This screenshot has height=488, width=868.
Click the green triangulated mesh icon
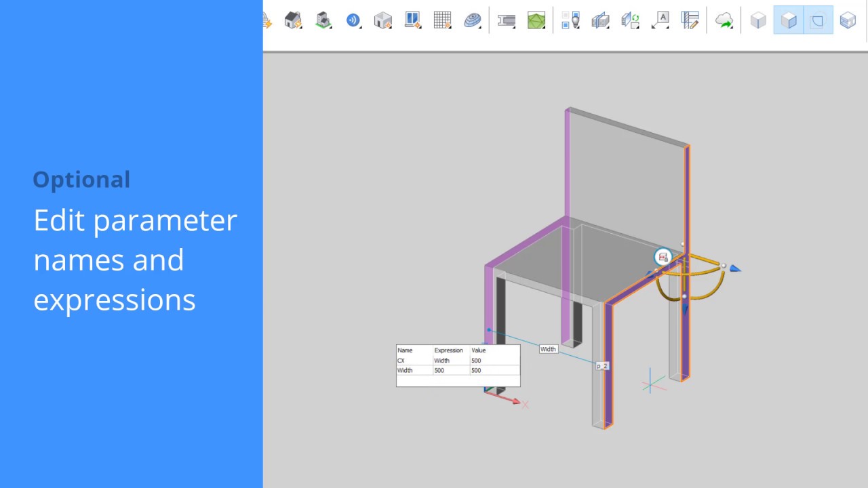coord(536,20)
